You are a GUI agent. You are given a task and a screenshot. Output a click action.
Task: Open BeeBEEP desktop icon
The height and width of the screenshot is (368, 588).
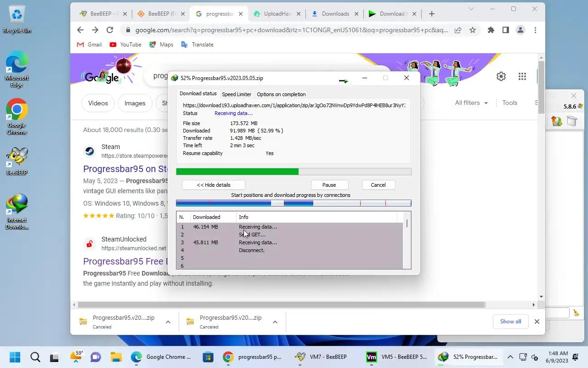(17, 161)
